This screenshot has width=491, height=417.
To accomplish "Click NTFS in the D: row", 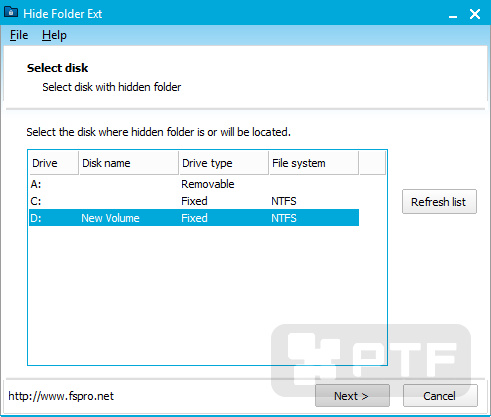I will [284, 218].
